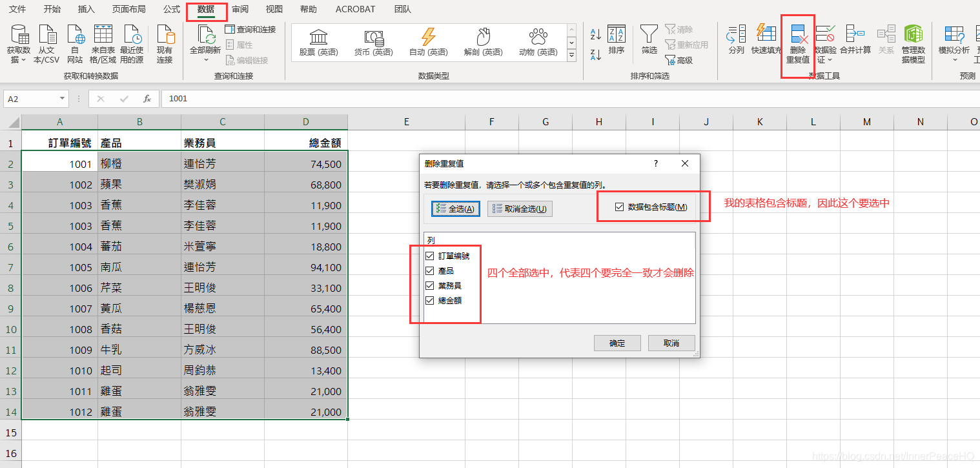Click the 全部刷新 refresh all icon

click(x=206, y=35)
